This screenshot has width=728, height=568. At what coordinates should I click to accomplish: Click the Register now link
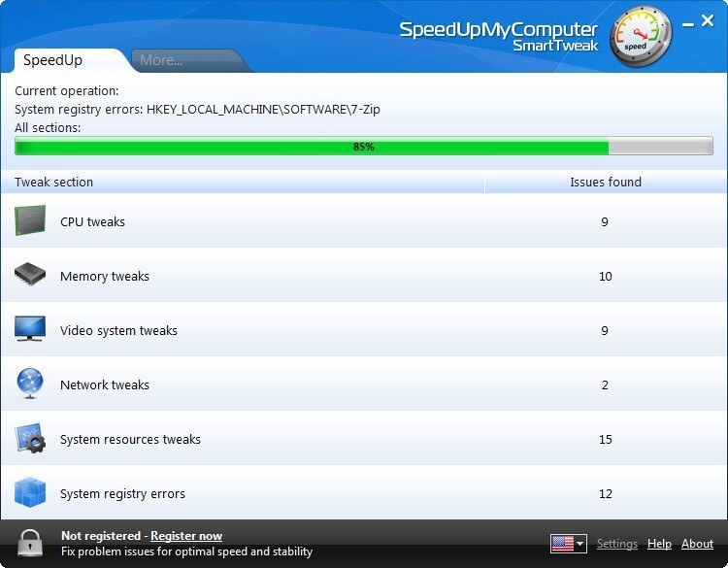(x=186, y=536)
